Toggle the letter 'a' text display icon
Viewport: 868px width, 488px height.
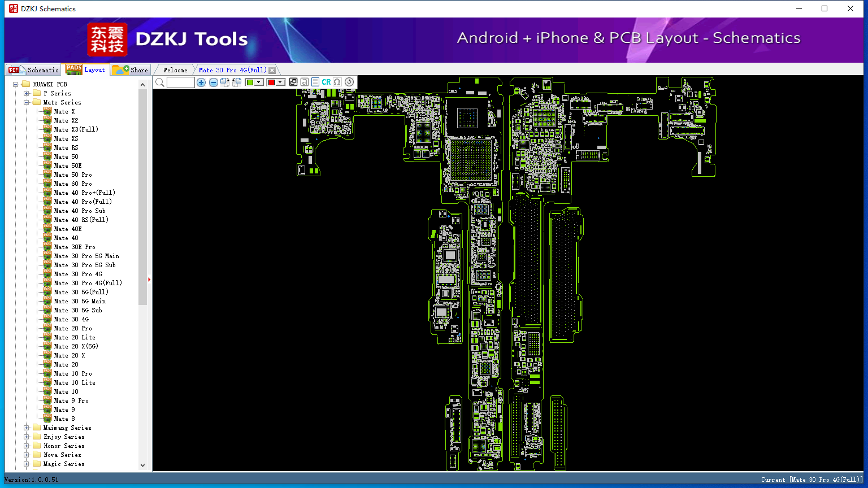(305, 82)
